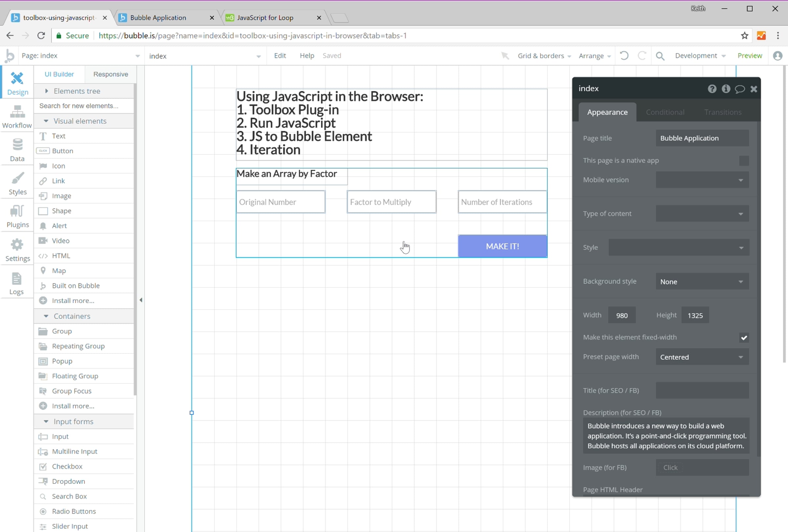Viewport: 788px width, 532px height.
Task: Open the Logs section
Action: pyautogui.click(x=16, y=283)
